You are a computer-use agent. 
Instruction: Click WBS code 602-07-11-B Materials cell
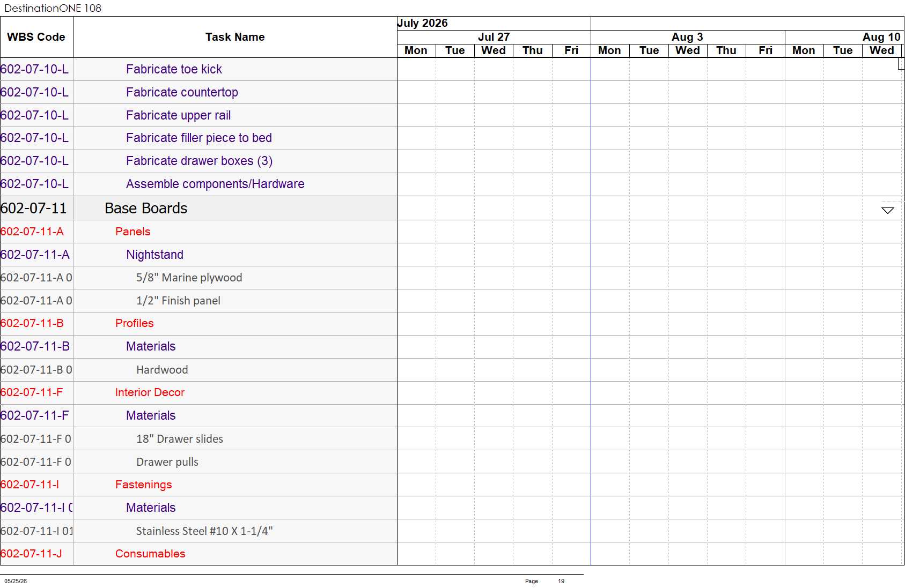pyautogui.click(x=35, y=346)
